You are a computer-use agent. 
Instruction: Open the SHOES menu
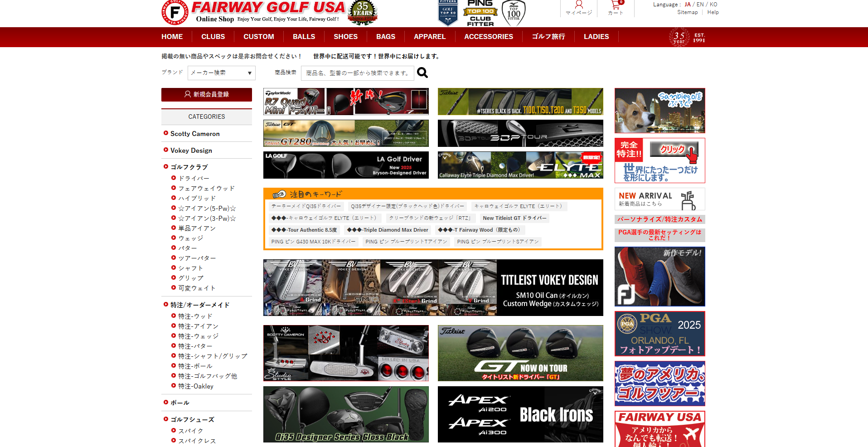(345, 37)
